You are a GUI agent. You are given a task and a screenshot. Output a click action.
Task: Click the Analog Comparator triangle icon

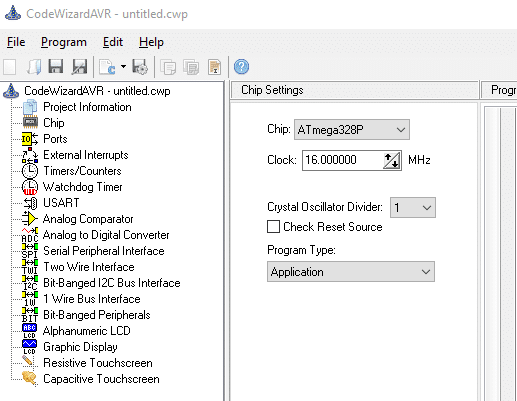(x=30, y=219)
